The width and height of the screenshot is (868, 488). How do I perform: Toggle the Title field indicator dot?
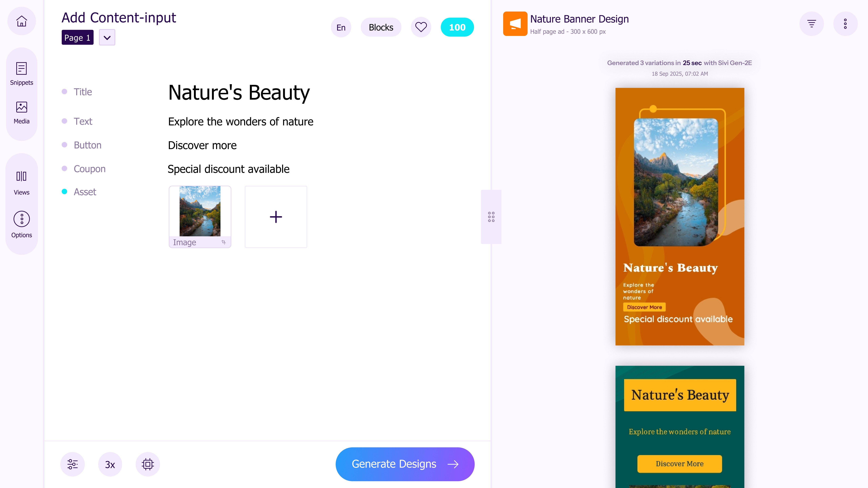coord(64,91)
